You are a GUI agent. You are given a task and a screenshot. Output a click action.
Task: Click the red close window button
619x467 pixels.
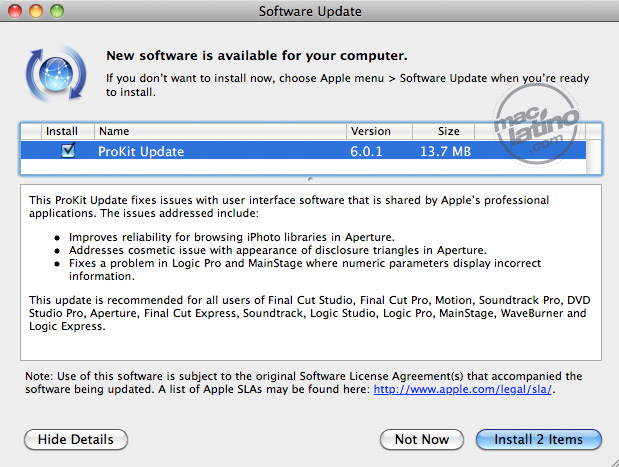tap(15, 11)
